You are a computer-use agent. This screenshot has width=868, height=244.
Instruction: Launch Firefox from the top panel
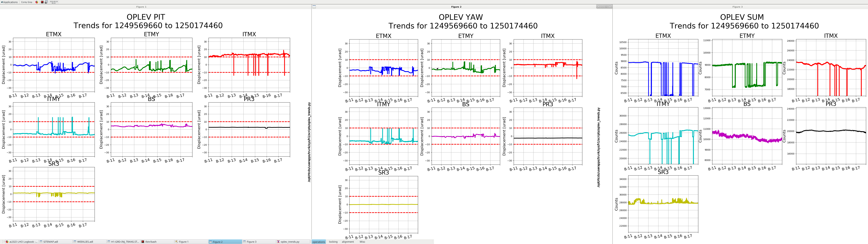37,2
